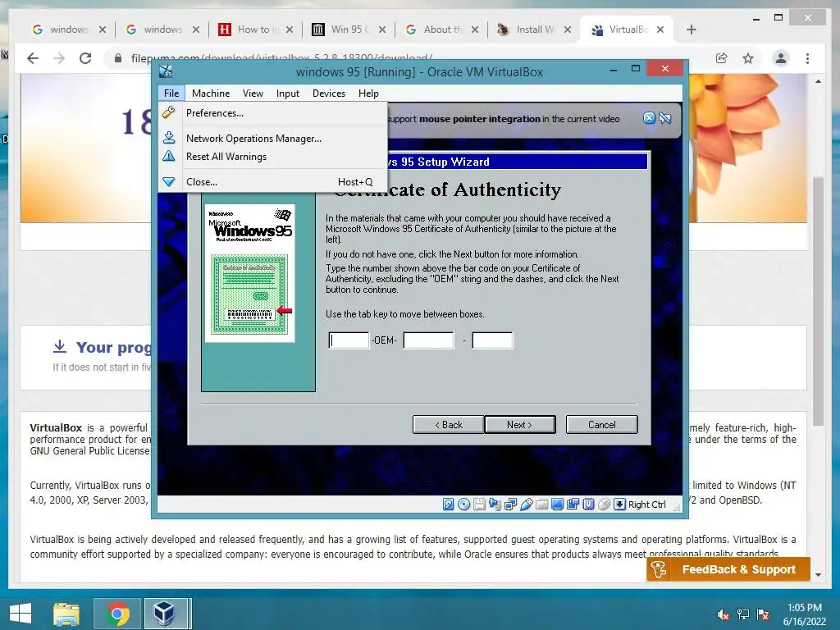Click the audio status icon
This screenshot has width=840, height=630.
(495, 504)
